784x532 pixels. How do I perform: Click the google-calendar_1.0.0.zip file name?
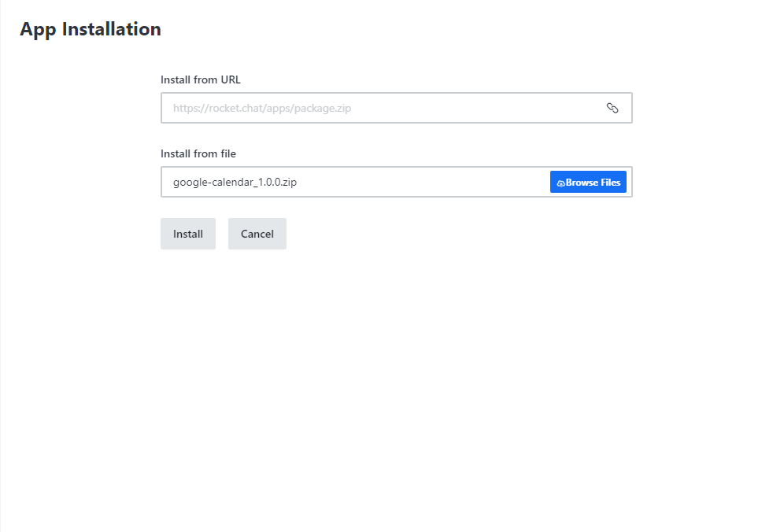pyautogui.click(x=235, y=182)
